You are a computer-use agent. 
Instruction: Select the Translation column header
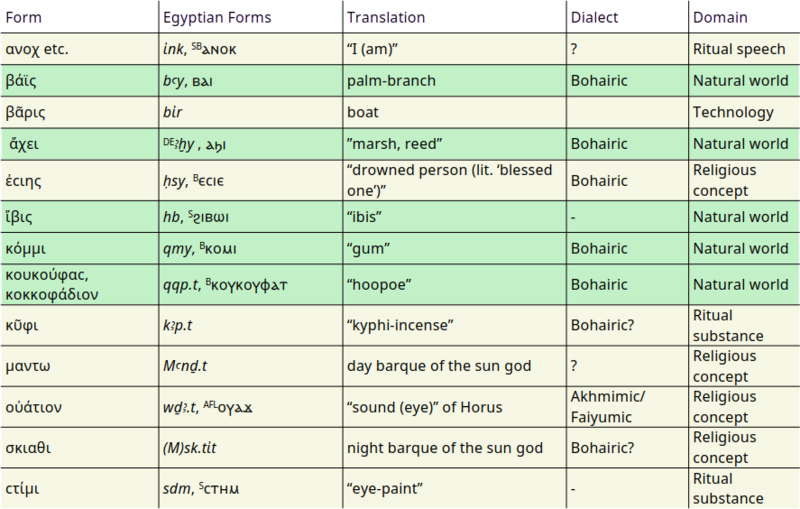point(386,18)
